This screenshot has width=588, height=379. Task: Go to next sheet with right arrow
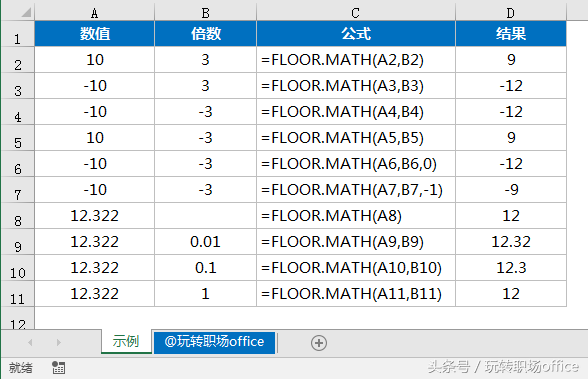coord(58,342)
